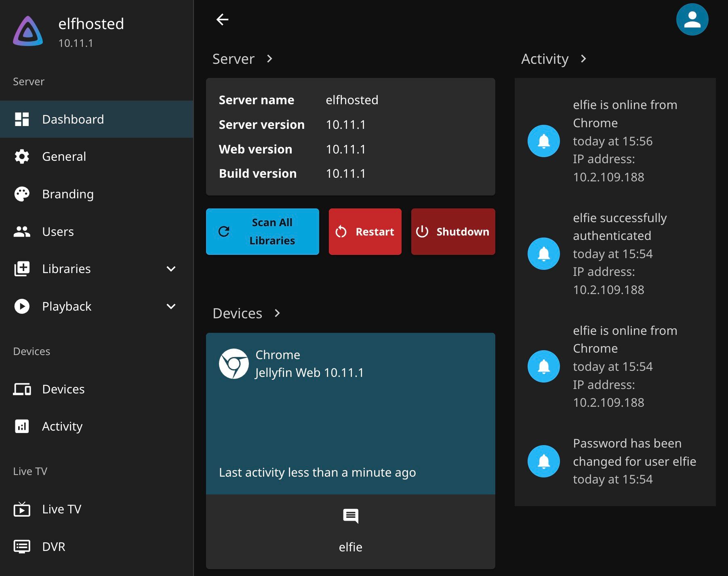The width and height of the screenshot is (728, 576).
Task: Expand the Playback submenu chevron
Action: click(x=171, y=306)
